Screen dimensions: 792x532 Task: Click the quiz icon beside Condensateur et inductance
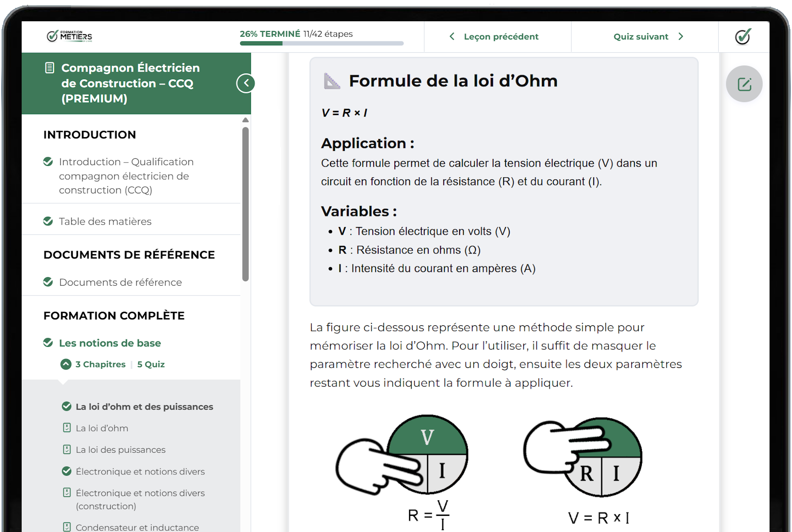(67, 527)
